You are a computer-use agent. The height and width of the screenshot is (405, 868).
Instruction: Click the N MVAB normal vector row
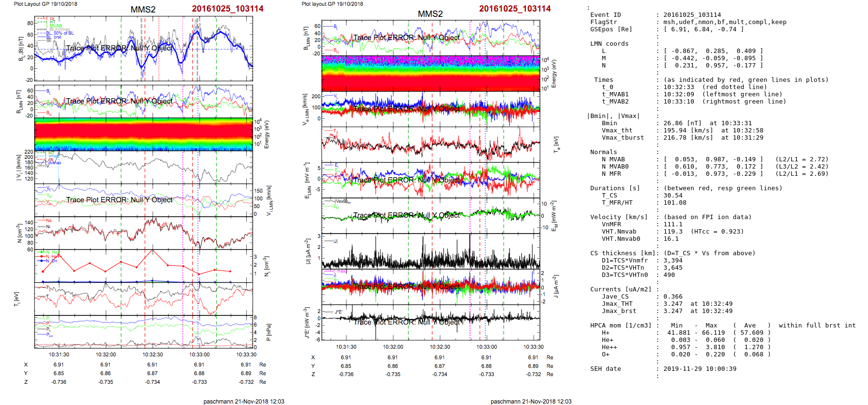tap(713, 159)
